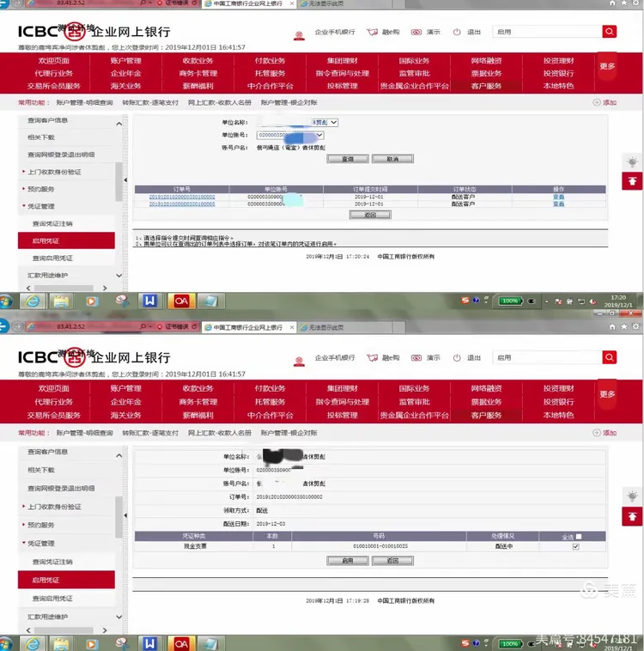Open 账户管理 menu in the upper window
The width and height of the screenshot is (644, 651).
[x=126, y=61]
